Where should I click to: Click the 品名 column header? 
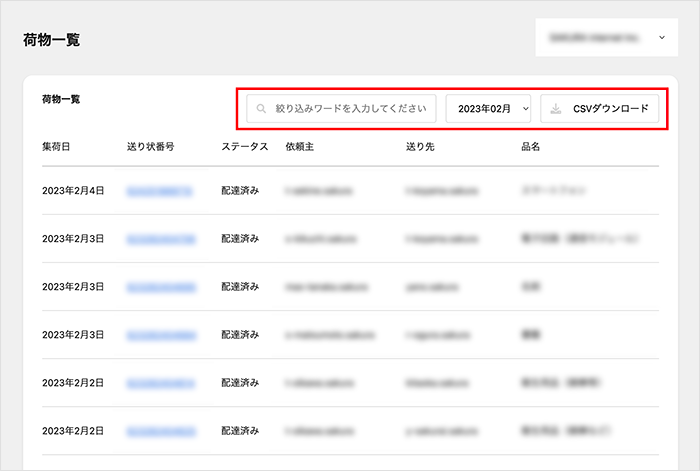(x=531, y=147)
